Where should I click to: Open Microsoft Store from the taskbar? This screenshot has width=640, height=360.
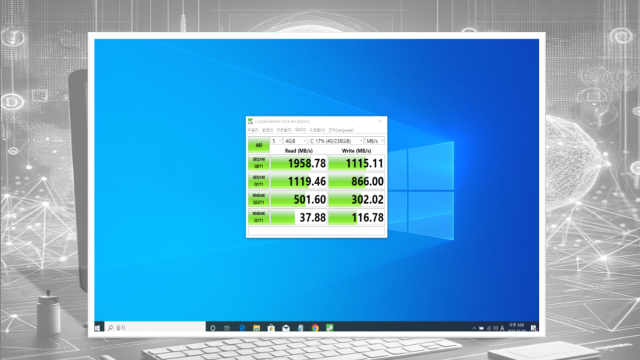click(271, 328)
